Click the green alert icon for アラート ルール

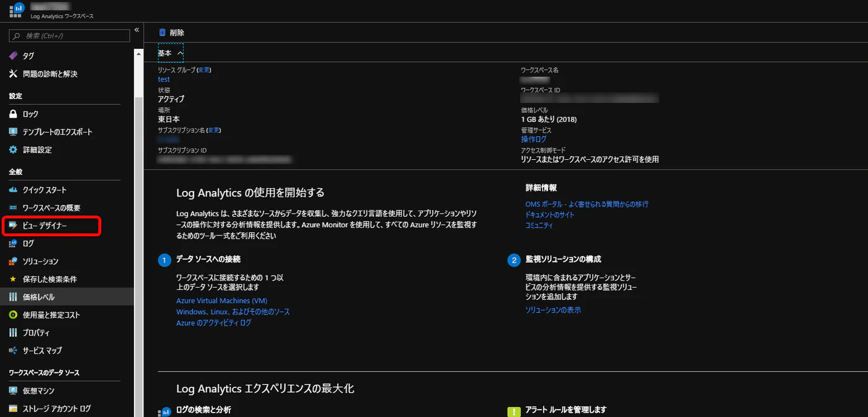point(514,411)
